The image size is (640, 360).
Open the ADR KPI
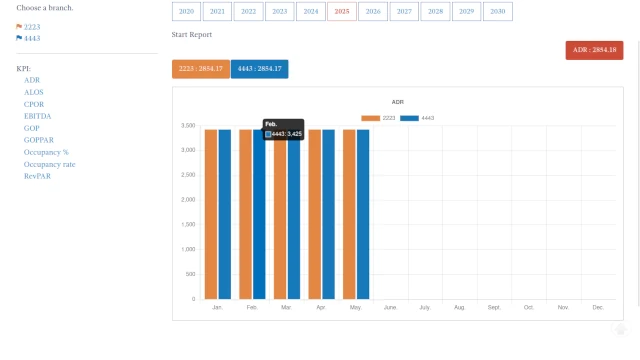[x=32, y=80]
